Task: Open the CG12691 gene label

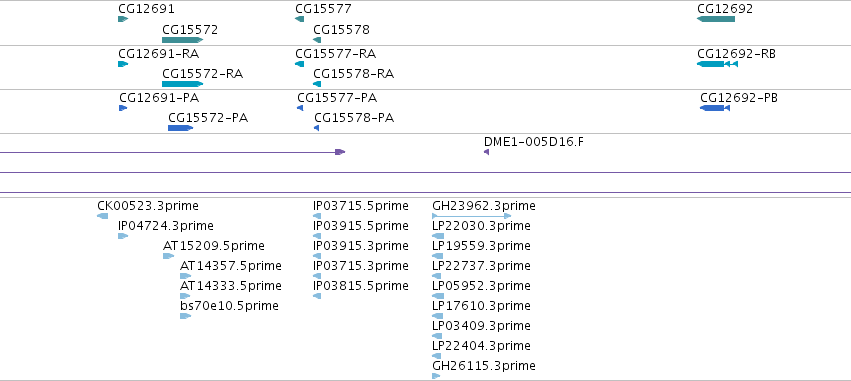Action: [x=147, y=9]
